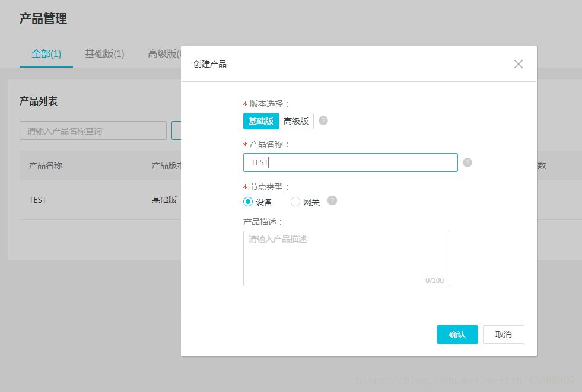Click the 请输入产品名称查询 search box
The width and height of the screenshot is (582, 392).
(x=93, y=131)
